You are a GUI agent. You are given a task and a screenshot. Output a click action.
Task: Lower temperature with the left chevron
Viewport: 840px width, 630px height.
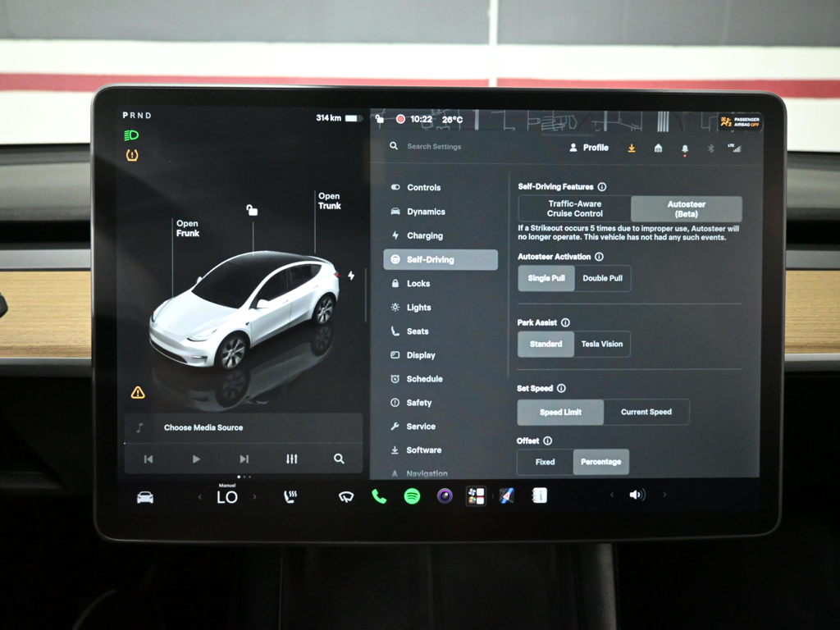tap(200, 497)
